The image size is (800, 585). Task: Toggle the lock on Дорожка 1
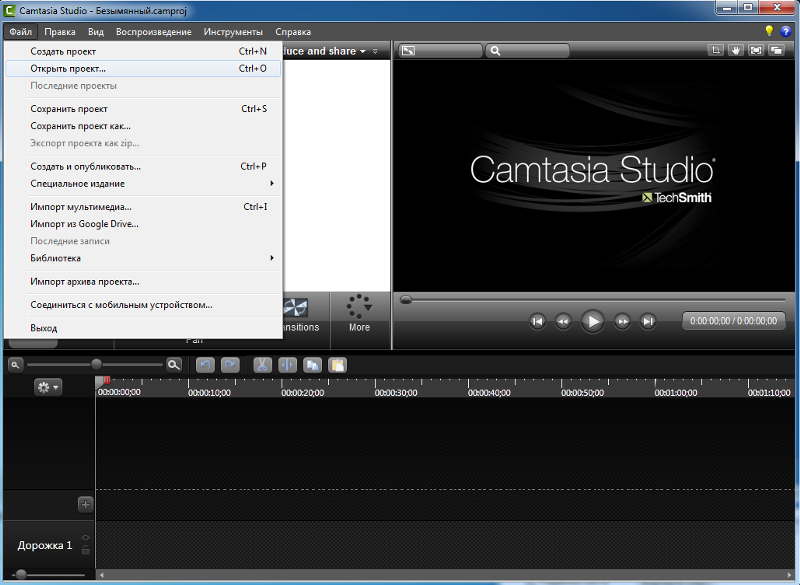tap(85, 550)
